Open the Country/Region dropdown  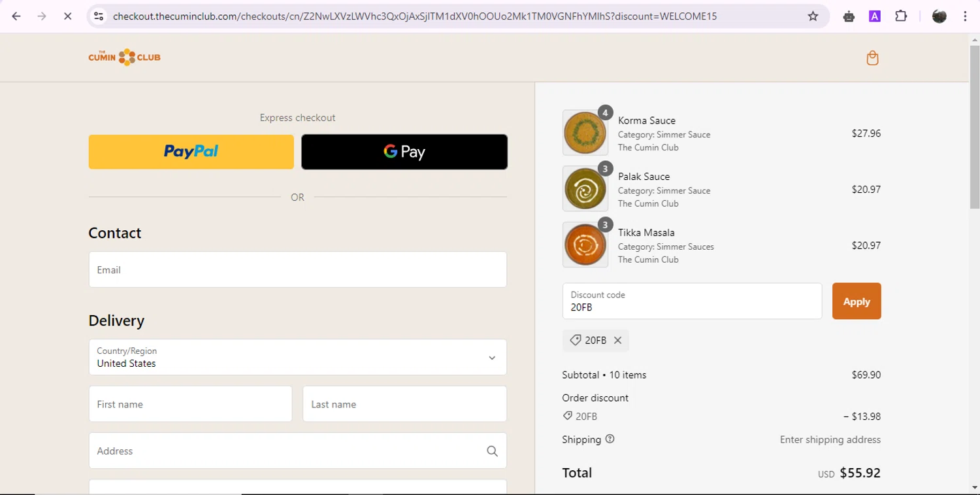[x=298, y=357]
